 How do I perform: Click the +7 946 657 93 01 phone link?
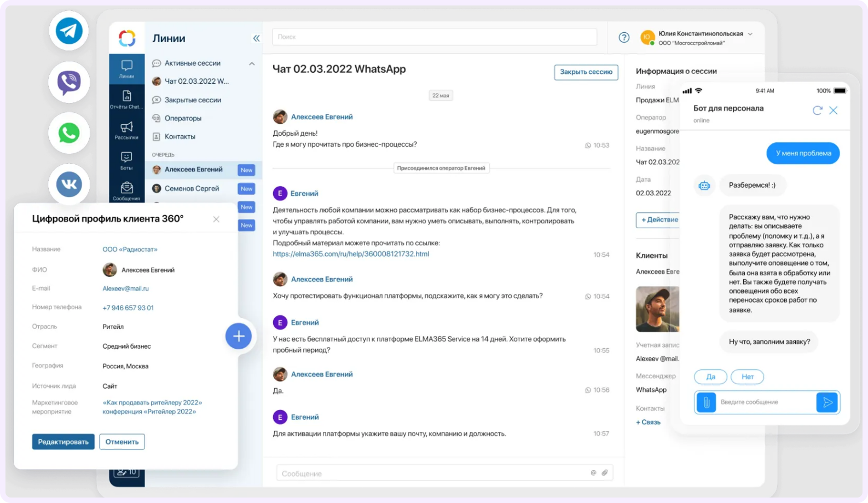coord(128,308)
